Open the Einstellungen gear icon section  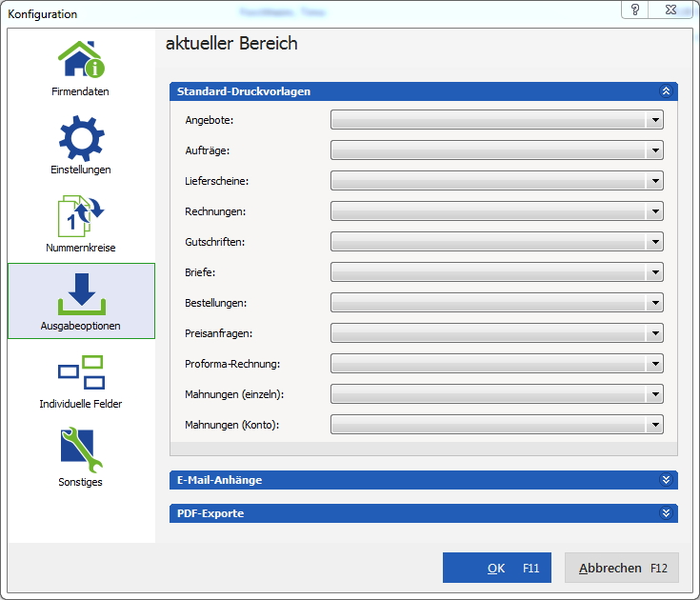click(x=81, y=138)
